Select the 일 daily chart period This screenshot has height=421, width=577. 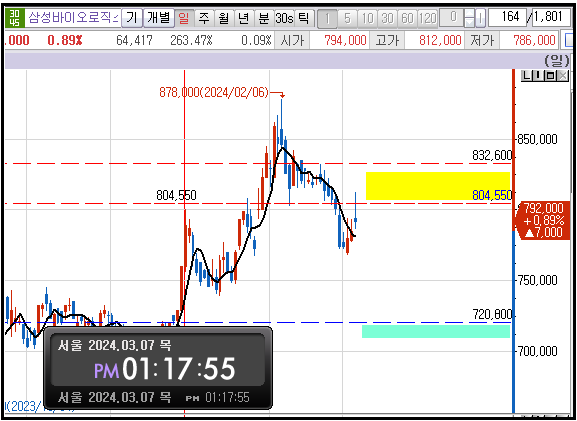tap(184, 18)
